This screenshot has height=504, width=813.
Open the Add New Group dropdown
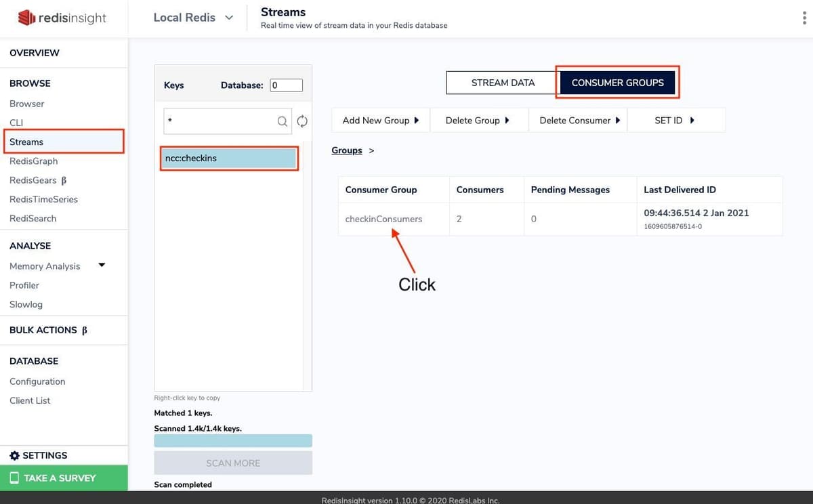coord(381,120)
